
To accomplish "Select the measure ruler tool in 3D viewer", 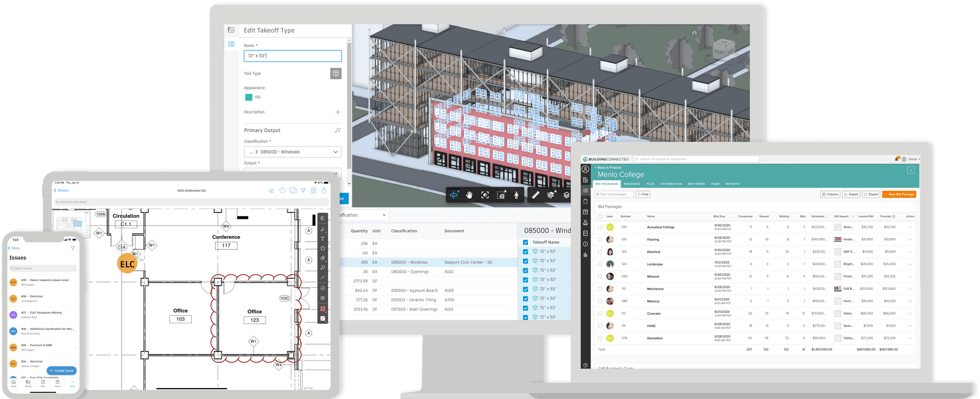I will click(536, 195).
